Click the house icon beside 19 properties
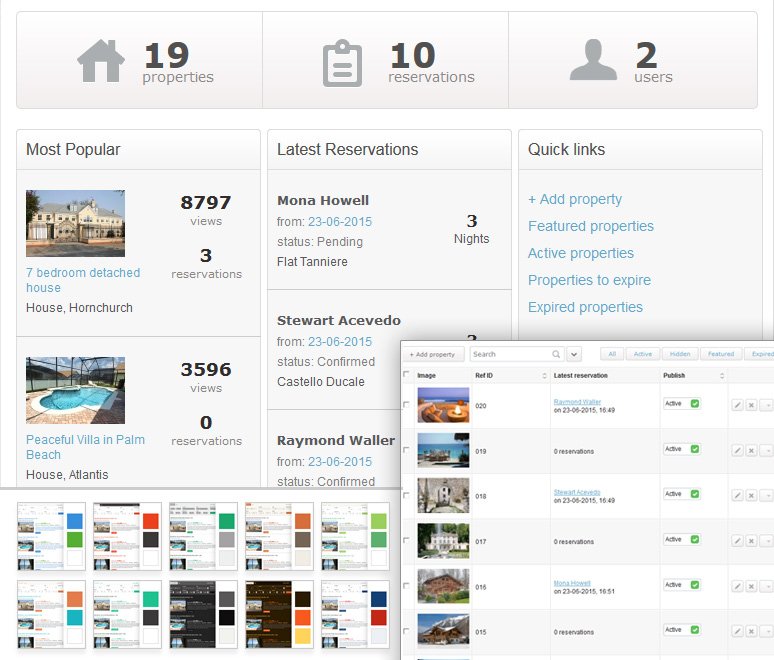 coord(101,61)
